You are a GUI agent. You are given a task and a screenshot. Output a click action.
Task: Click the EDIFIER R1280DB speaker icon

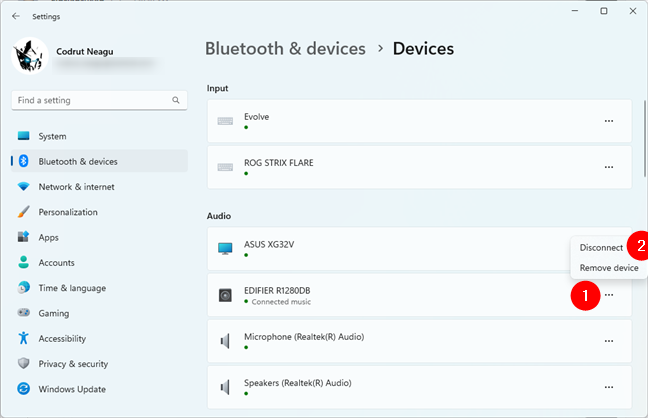225,295
